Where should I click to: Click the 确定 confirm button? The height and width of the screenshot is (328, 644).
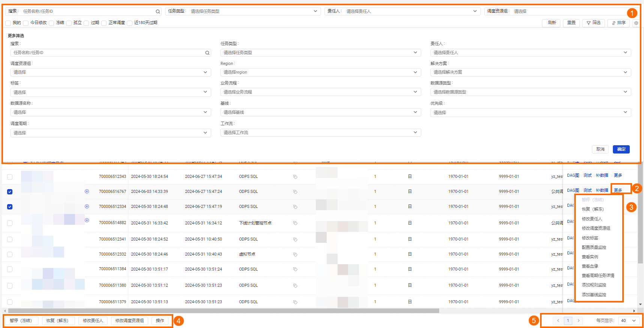point(621,149)
